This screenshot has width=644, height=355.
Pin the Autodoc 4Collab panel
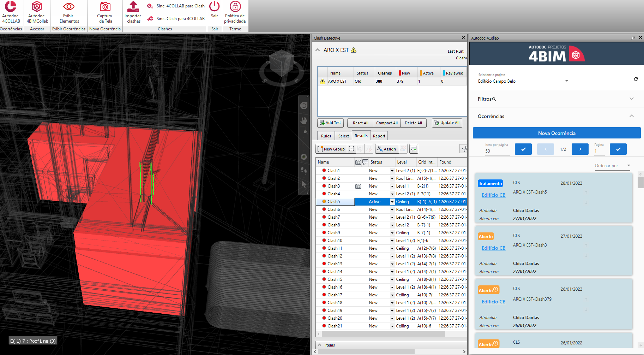(x=633, y=38)
